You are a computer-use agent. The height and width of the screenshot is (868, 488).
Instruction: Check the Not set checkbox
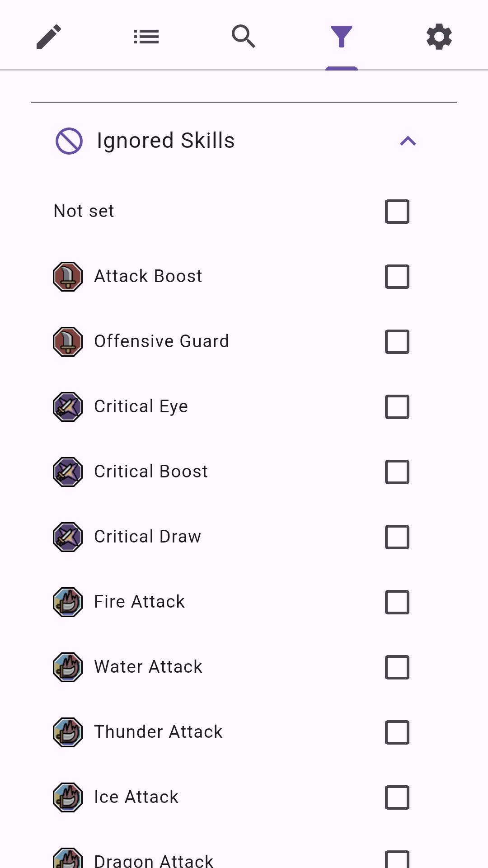coord(396,212)
